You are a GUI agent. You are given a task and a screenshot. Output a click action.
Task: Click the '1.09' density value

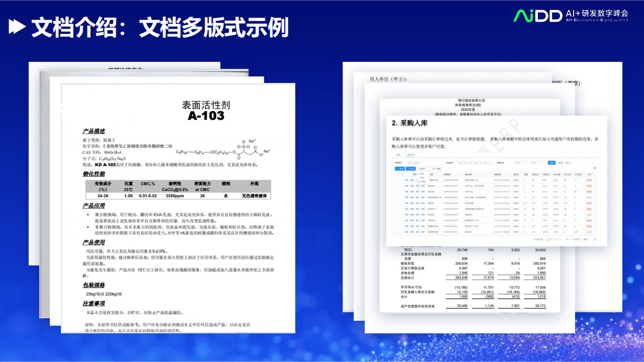pos(128,196)
